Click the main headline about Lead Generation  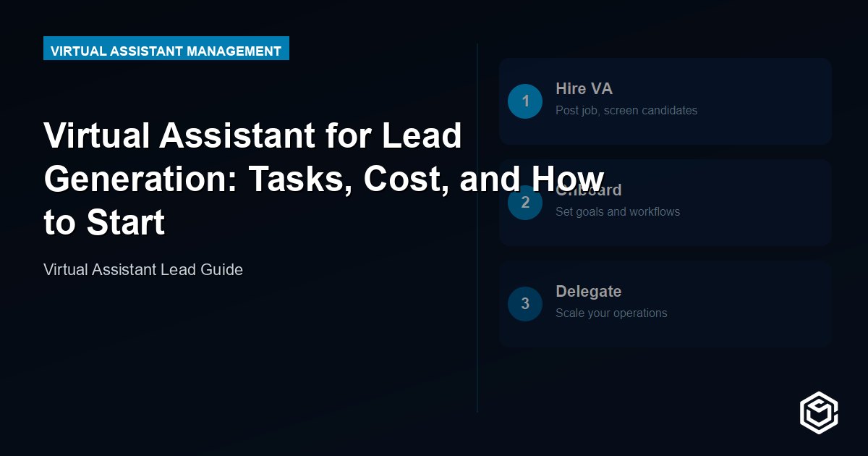323,179
